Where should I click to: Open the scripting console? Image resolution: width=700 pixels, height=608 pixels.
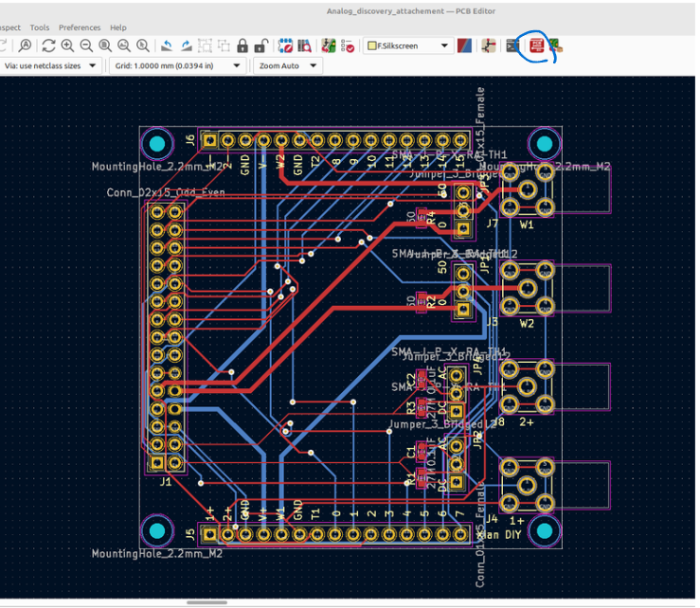512,45
